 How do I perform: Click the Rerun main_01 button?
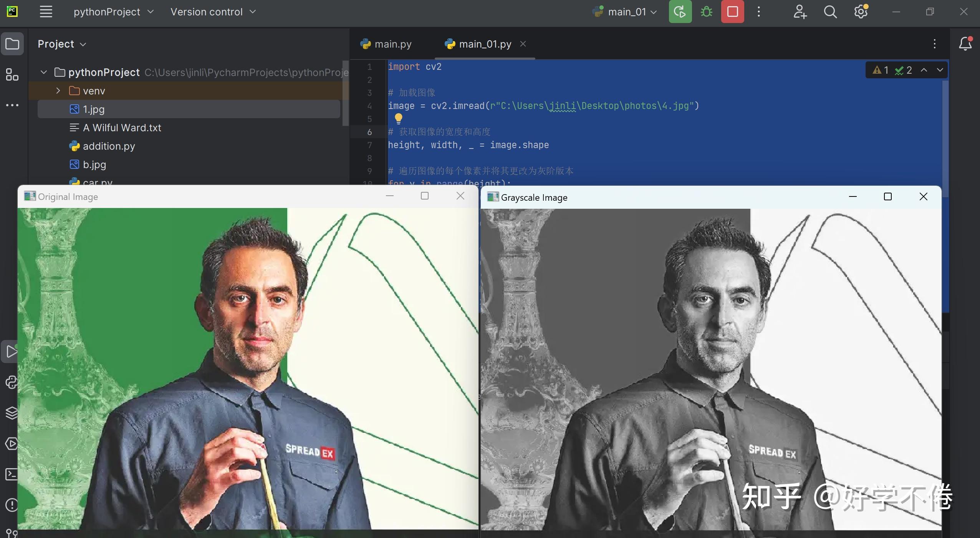tap(680, 12)
